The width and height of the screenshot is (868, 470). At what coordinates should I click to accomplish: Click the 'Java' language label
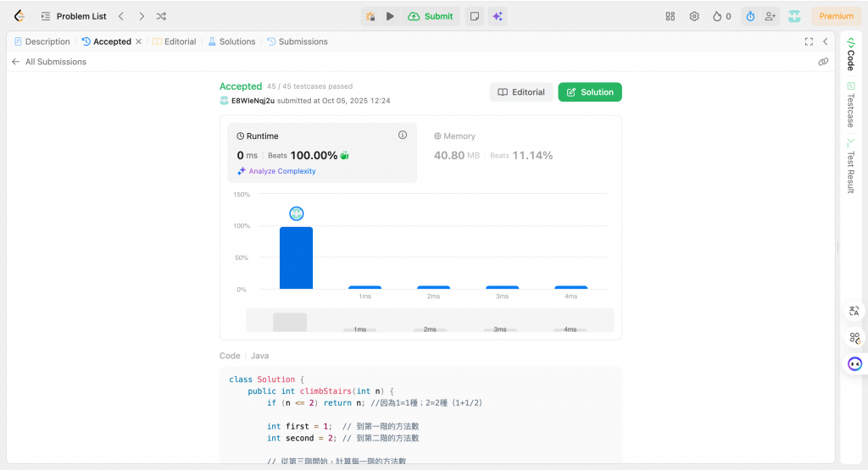click(x=259, y=356)
